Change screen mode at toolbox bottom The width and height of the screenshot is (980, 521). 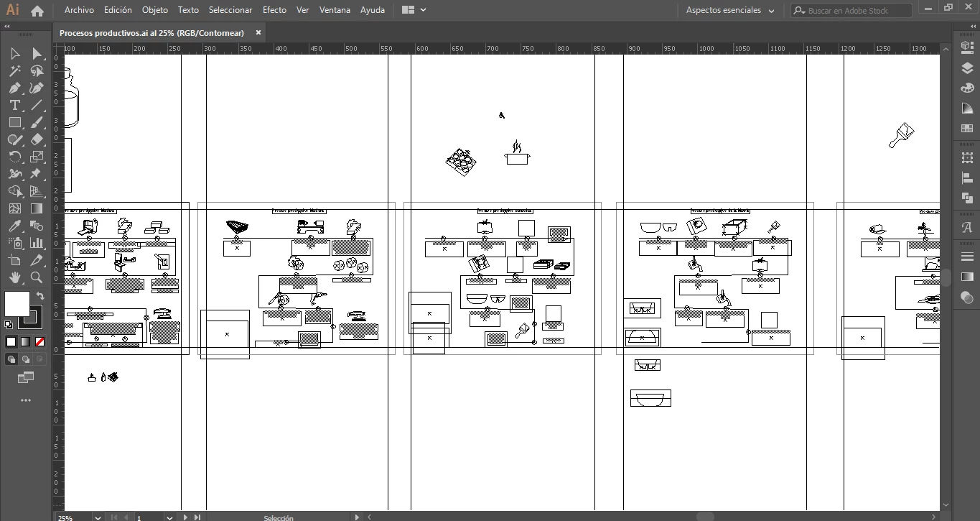26,377
